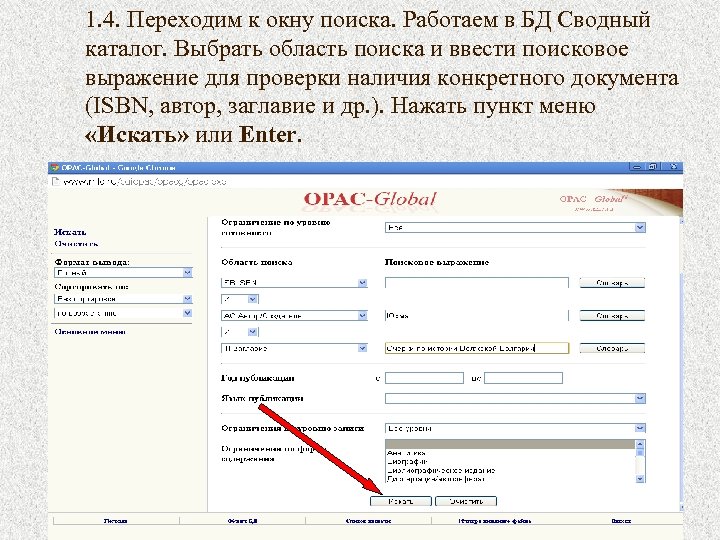Open «Словарь» for the title row
The image size is (720, 540).
pyautogui.click(x=612, y=349)
